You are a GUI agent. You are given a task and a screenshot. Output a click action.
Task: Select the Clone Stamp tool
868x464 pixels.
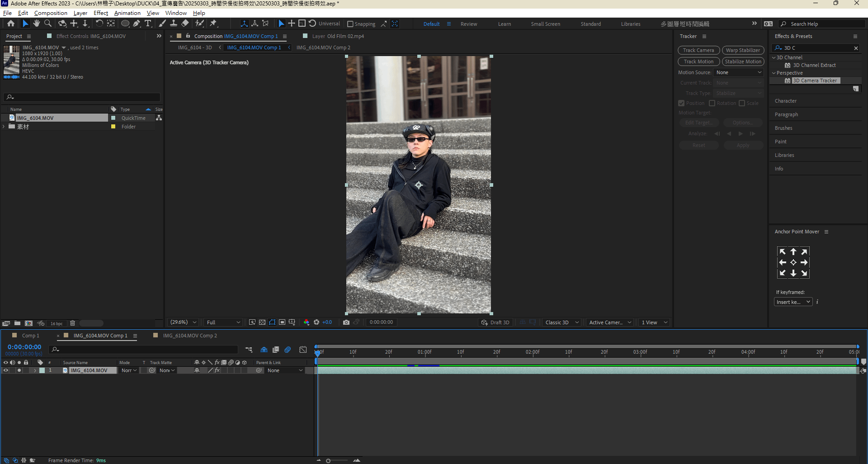tap(174, 24)
